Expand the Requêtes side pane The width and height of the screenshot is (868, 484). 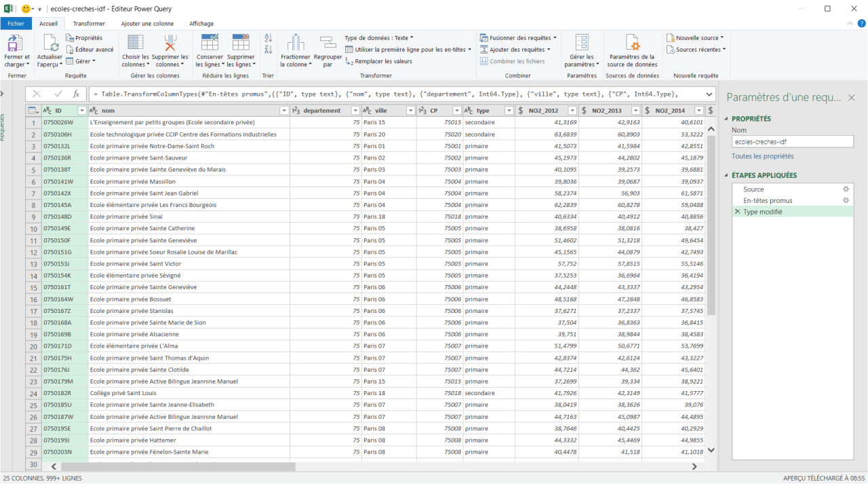(3, 94)
